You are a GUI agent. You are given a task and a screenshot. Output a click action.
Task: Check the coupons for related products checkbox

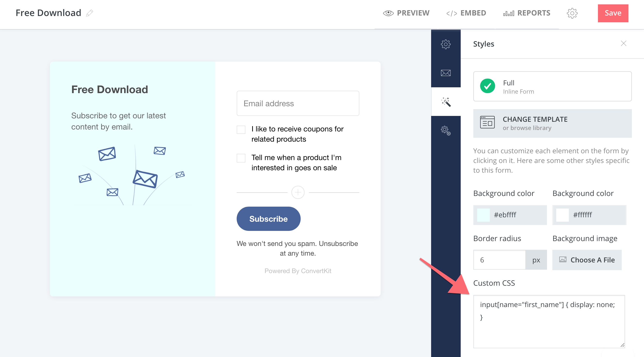tap(241, 130)
